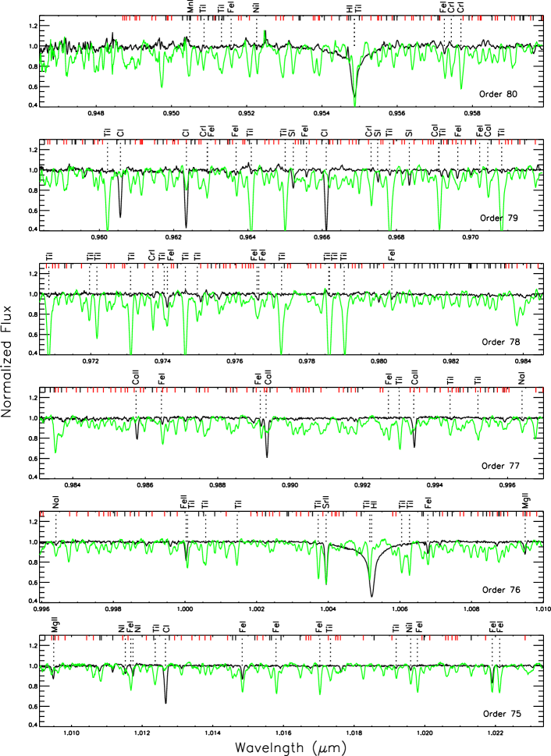Viewport: 551px width, 756px height.
Task: Click the deepest dip right of center, fourth spectrum
Action: pyautogui.click(x=400, y=445)
